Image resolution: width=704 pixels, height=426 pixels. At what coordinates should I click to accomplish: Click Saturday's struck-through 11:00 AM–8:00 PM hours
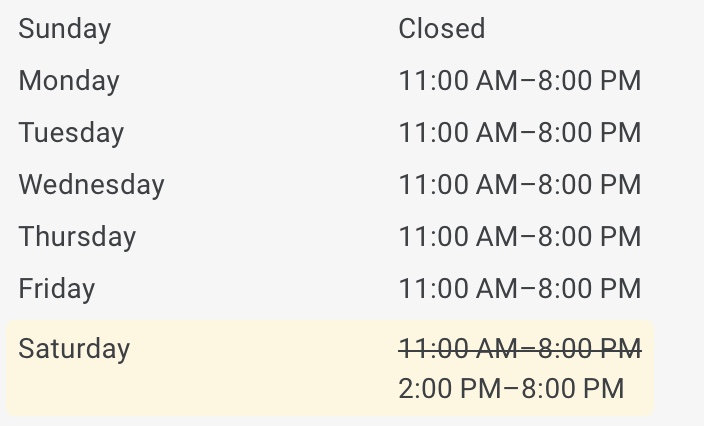click(520, 348)
